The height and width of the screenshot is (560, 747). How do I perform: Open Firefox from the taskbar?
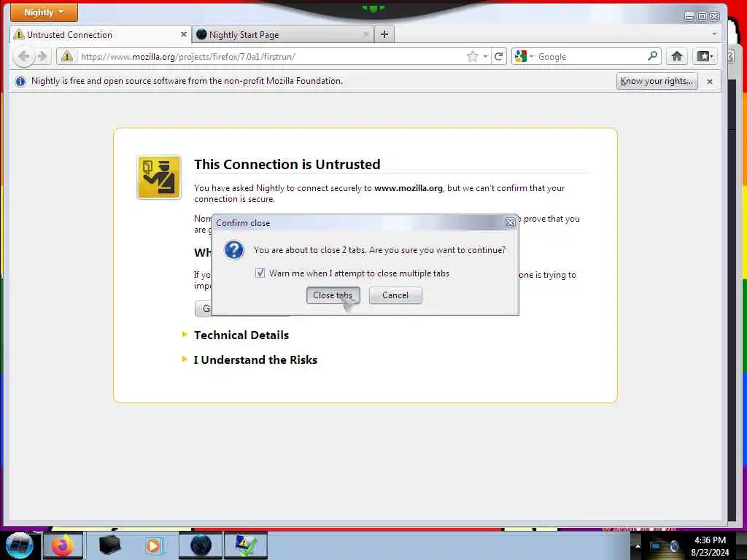(63, 545)
